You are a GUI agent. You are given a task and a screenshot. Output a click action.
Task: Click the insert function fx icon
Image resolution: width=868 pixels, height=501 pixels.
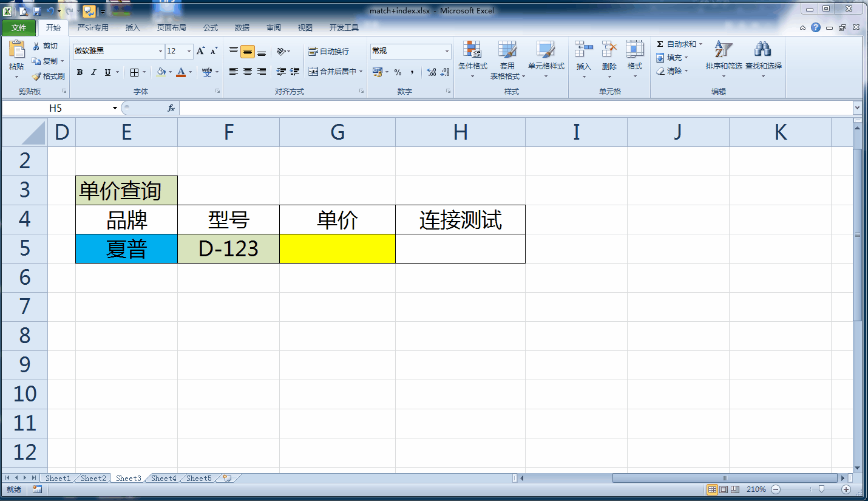171,107
